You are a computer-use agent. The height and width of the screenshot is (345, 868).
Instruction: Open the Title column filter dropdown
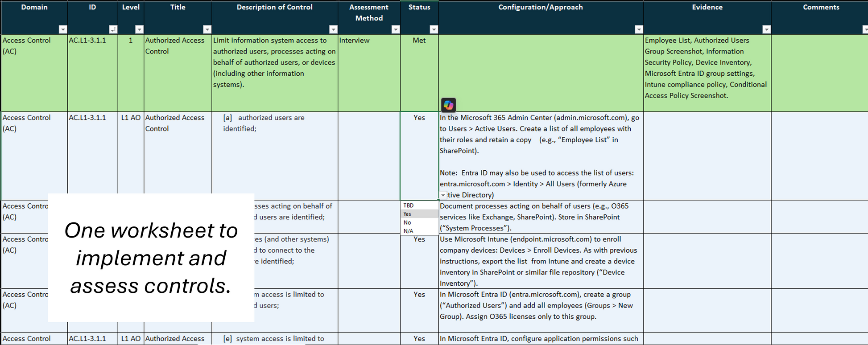(x=207, y=29)
